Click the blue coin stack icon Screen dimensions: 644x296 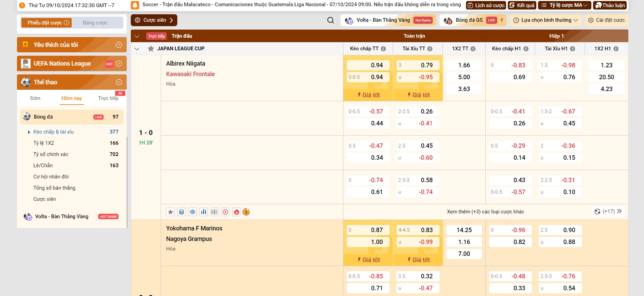182,212
